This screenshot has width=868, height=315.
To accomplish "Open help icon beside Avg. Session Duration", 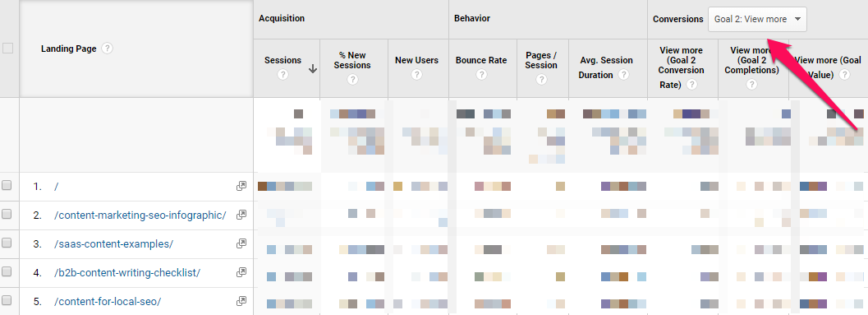I will pos(624,74).
